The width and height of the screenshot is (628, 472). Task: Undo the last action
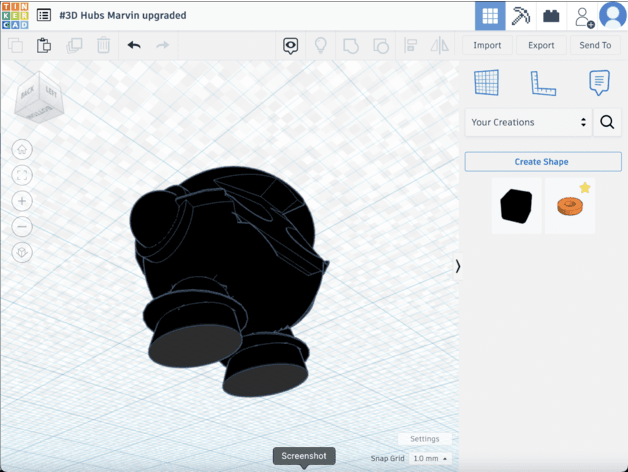tap(134, 45)
